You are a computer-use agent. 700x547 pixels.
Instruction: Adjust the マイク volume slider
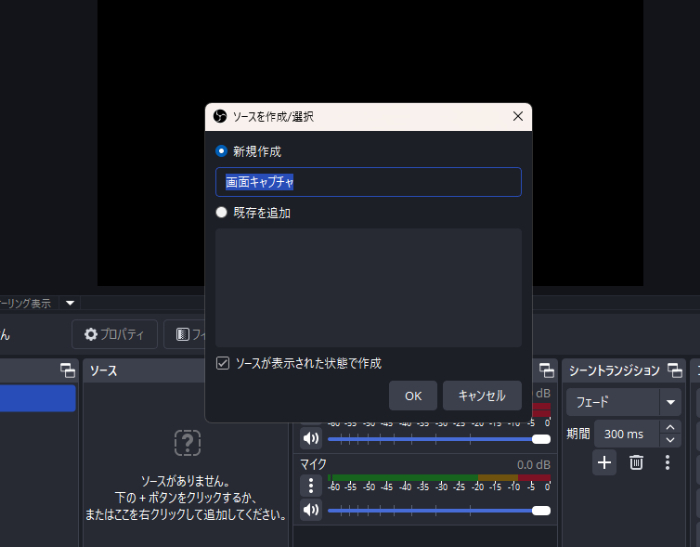(439, 511)
